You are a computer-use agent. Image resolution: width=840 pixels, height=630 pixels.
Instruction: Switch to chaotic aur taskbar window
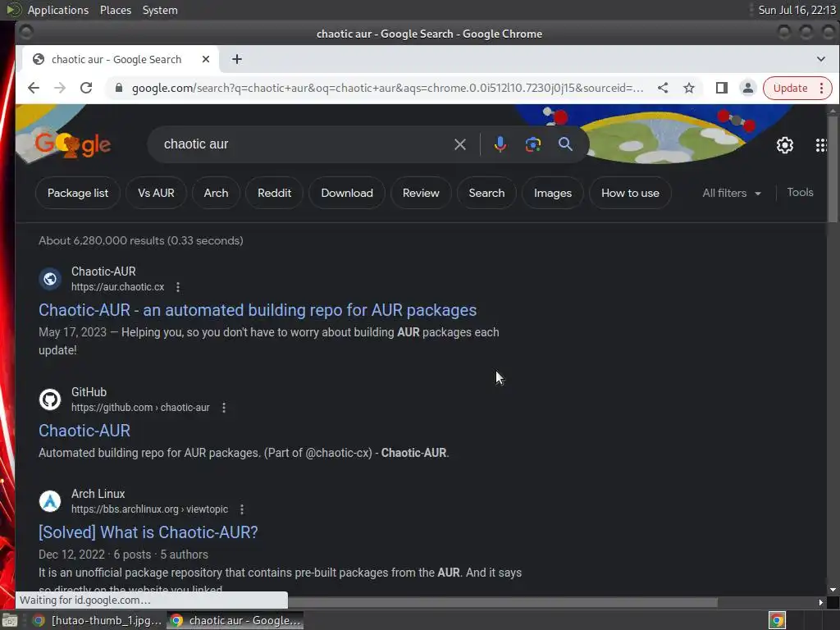235,620
